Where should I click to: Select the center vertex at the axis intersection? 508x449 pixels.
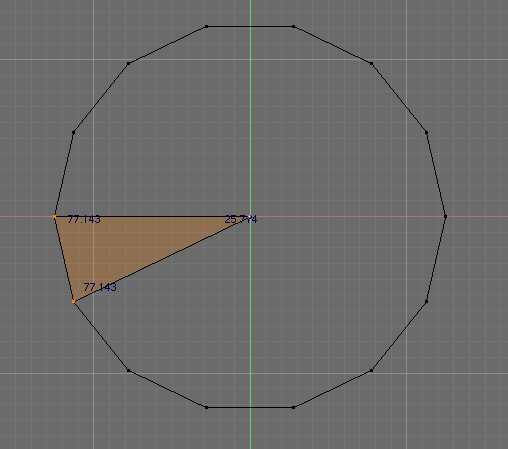(250, 217)
